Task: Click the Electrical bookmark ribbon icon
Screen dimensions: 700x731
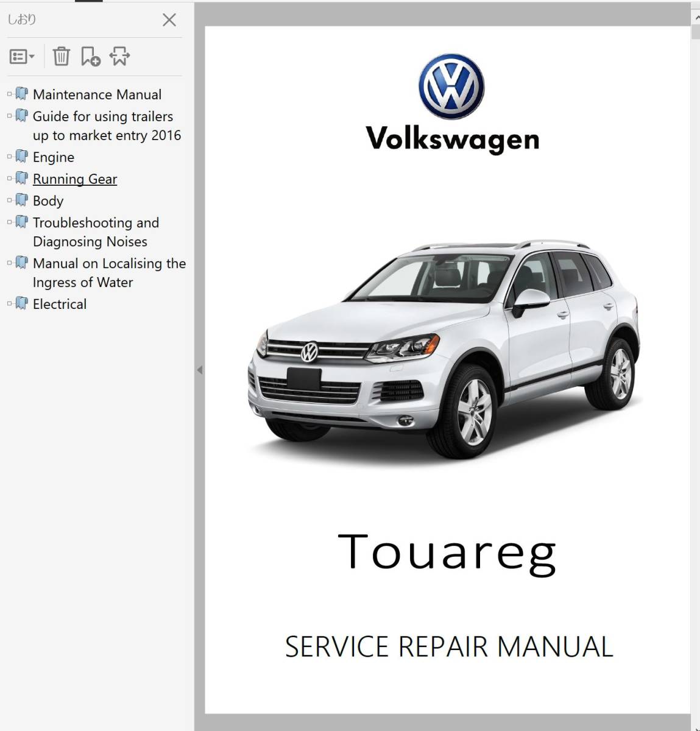Action: pyautogui.click(x=22, y=303)
